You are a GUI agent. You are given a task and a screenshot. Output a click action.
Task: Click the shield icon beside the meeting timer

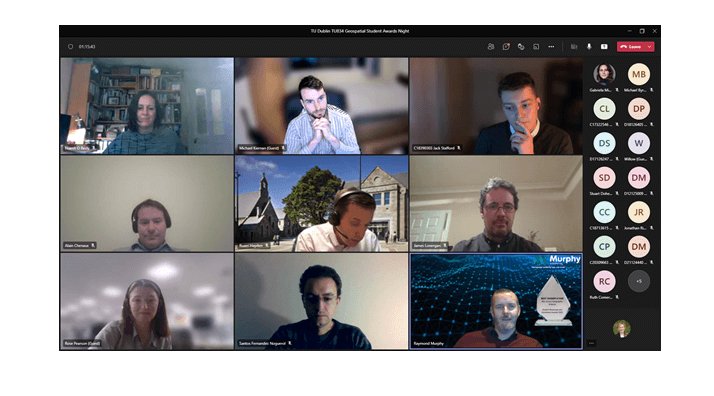point(70,46)
